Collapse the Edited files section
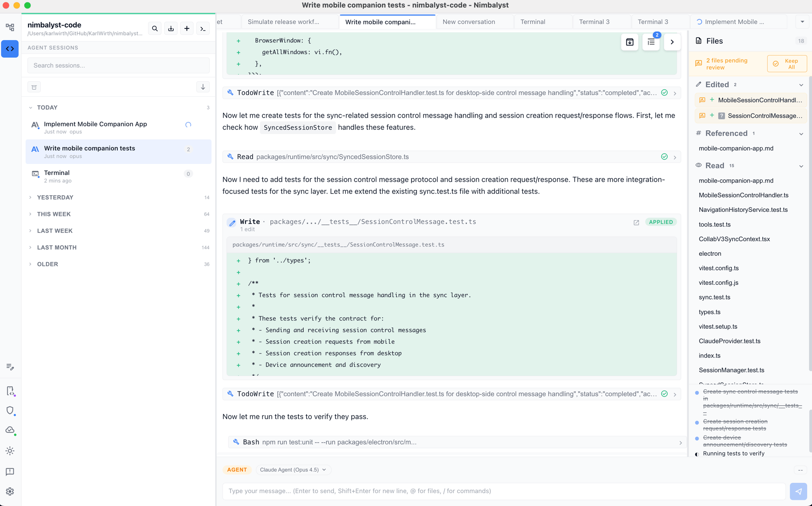The height and width of the screenshot is (506, 812). pos(801,85)
